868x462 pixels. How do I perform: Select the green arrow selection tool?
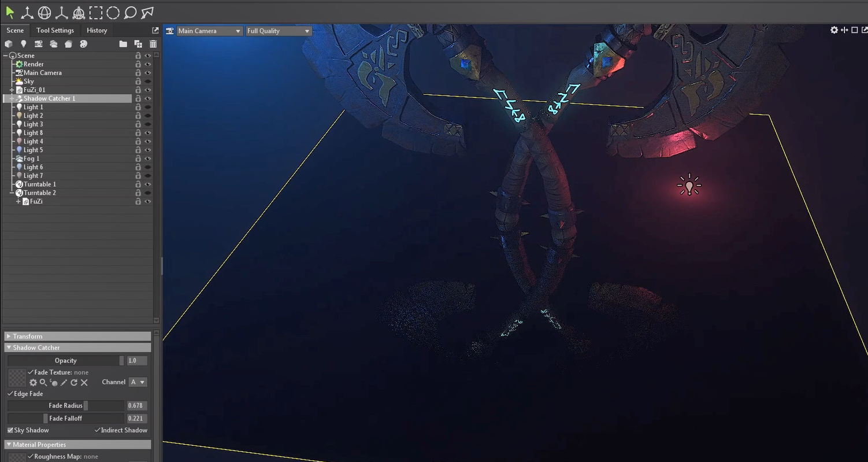(10, 12)
